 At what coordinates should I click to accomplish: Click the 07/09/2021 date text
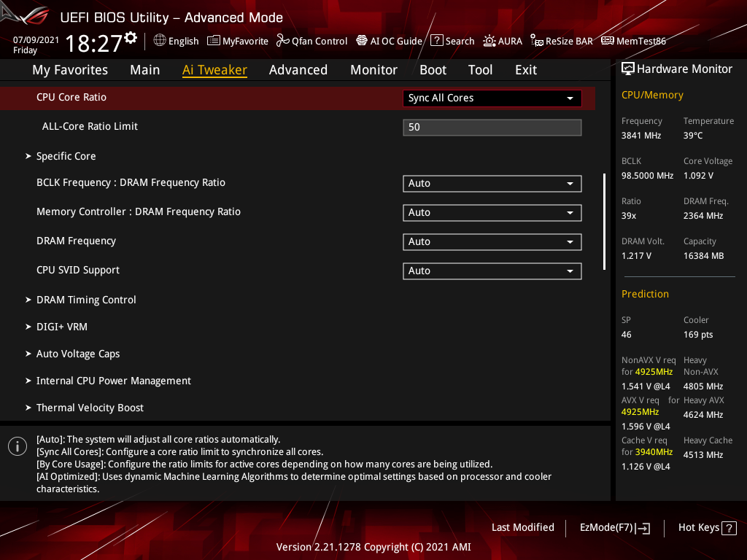[36, 40]
